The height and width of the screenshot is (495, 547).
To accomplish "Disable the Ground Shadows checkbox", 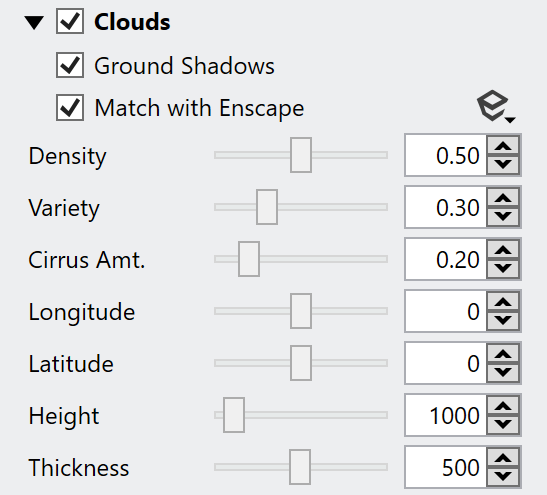I will click(70, 65).
